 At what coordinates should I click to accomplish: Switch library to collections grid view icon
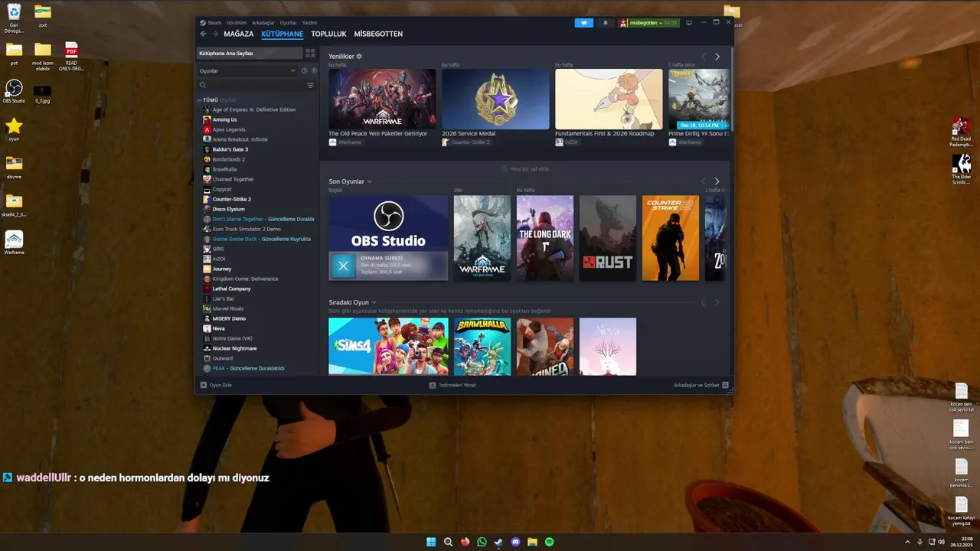tap(310, 54)
